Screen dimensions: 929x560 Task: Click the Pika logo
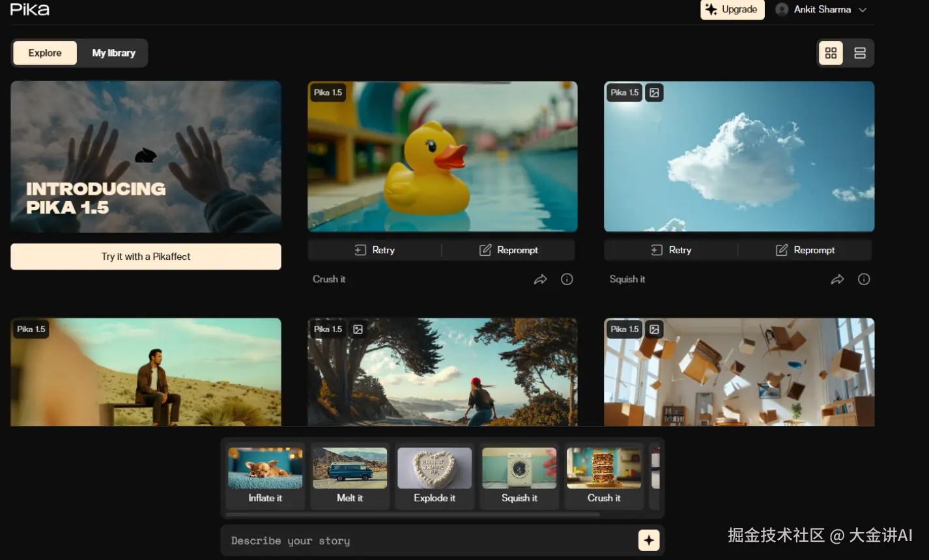pos(30,9)
